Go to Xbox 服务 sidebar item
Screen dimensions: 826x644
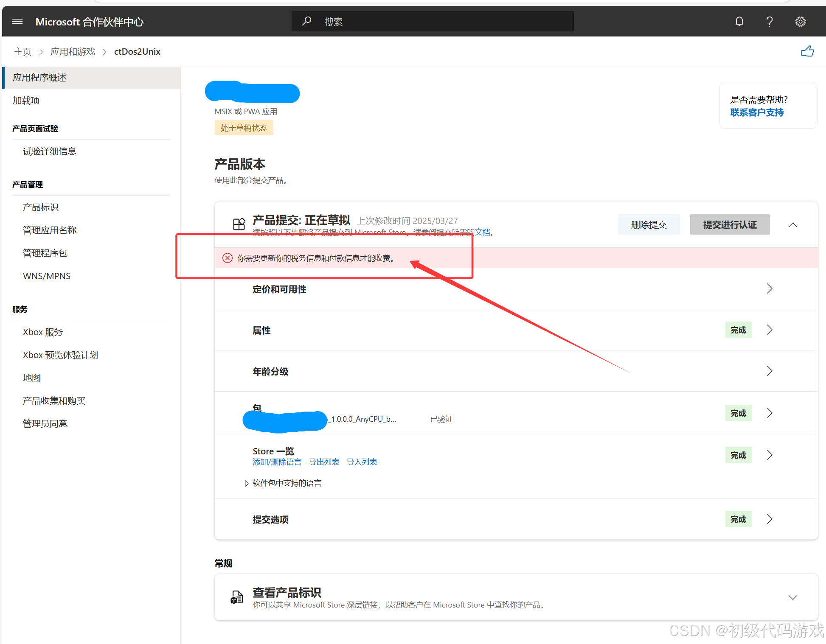[x=43, y=332]
